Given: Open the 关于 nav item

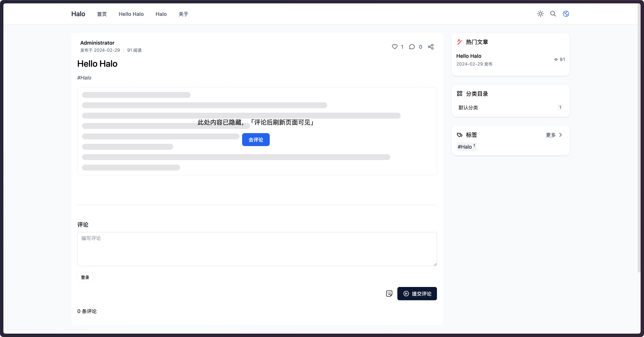Looking at the screenshot, I should [x=183, y=14].
